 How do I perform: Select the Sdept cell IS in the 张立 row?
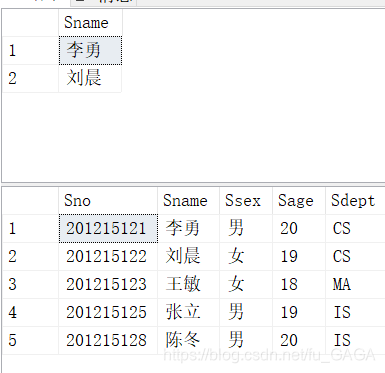point(355,312)
